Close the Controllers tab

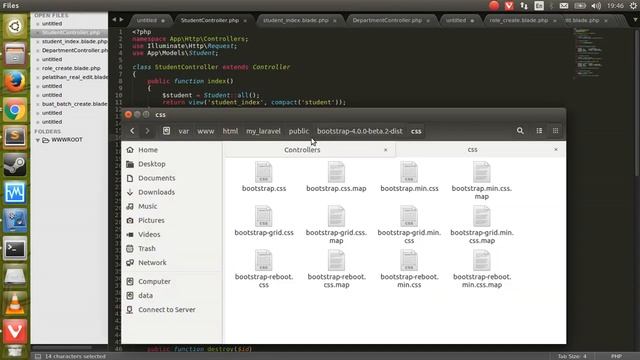tap(385, 150)
